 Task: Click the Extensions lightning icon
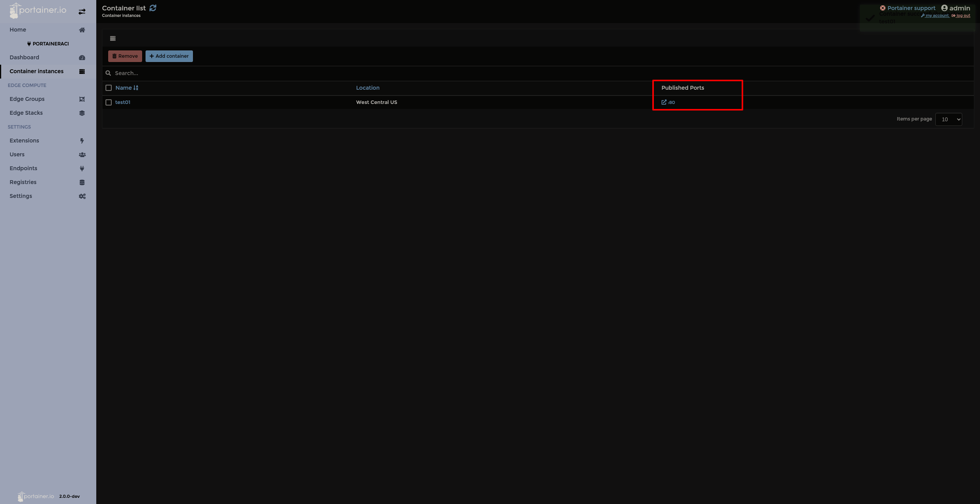(x=82, y=141)
